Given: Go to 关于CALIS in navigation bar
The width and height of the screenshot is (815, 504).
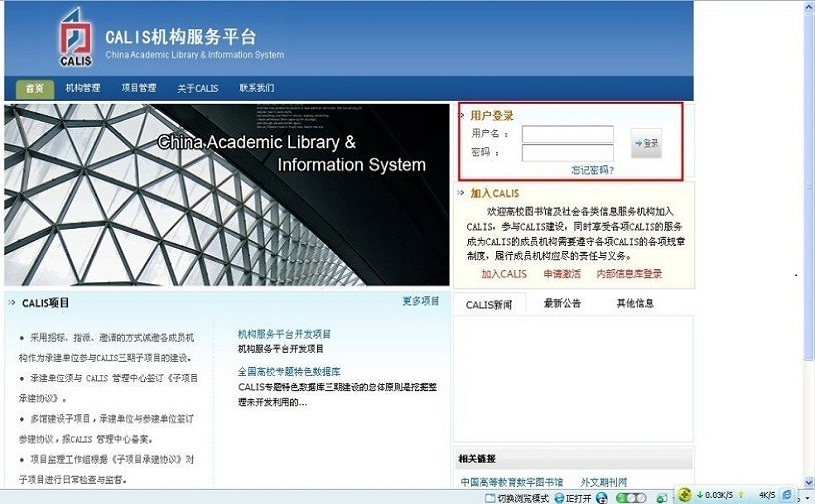Looking at the screenshot, I should [198, 88].
